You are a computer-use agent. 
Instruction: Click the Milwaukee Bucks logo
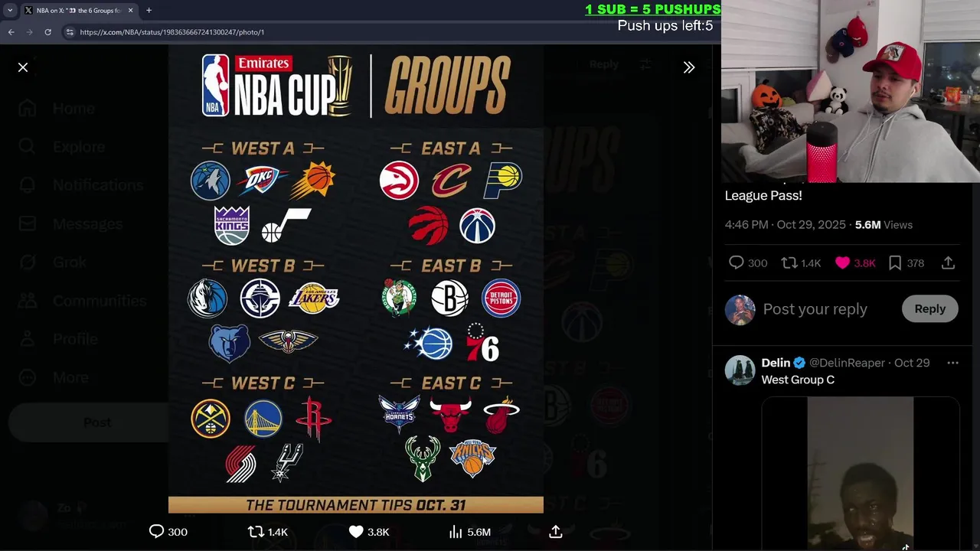coord(423,458)
